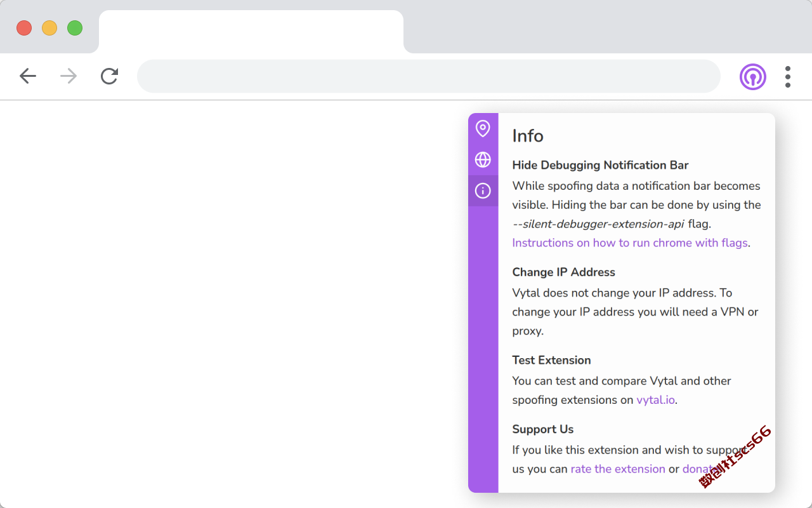The image size is (812, 508).
Task: Open the browser three-dot menu
Action: (x=788, y=77)
